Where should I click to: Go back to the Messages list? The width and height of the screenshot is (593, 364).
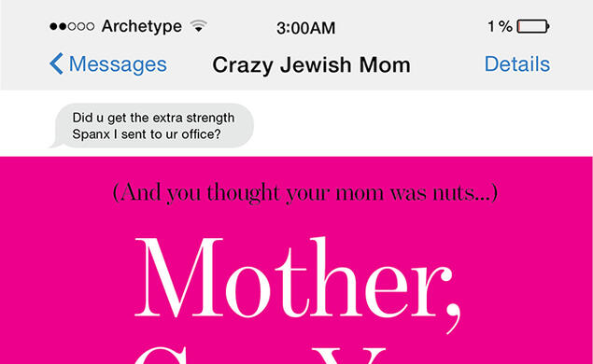pos(108,63)
